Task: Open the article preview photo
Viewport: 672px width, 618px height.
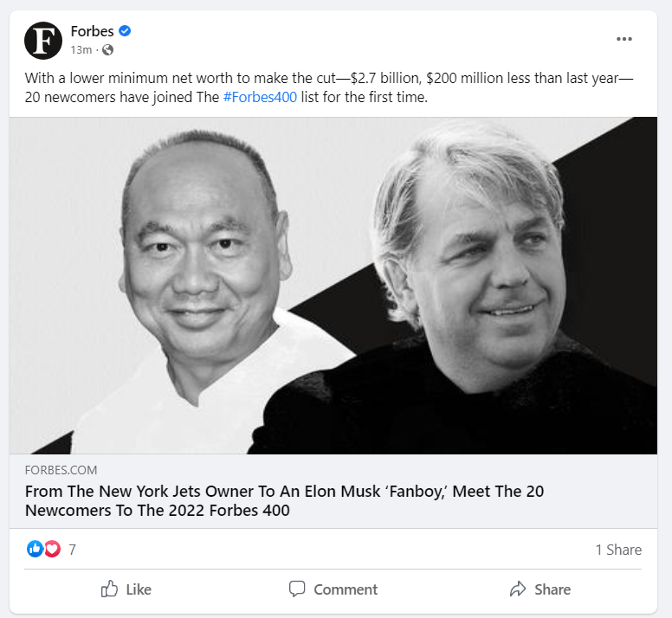Action: point(333,286)
